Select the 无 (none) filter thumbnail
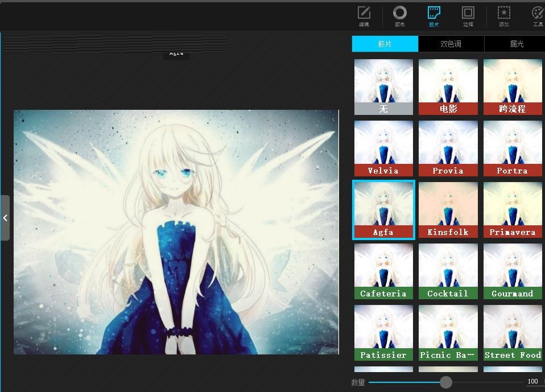 pyautogui.click(x=383, y=87)
